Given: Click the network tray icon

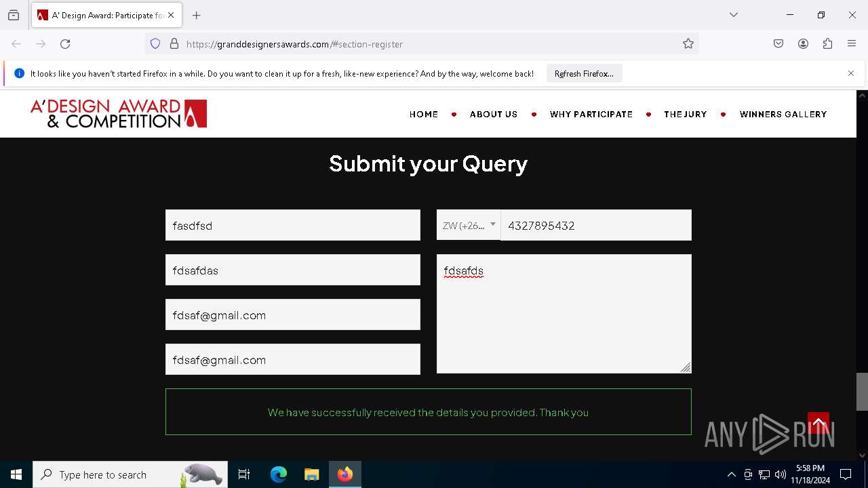Looking at the screenshot, I should click(764, 474).
